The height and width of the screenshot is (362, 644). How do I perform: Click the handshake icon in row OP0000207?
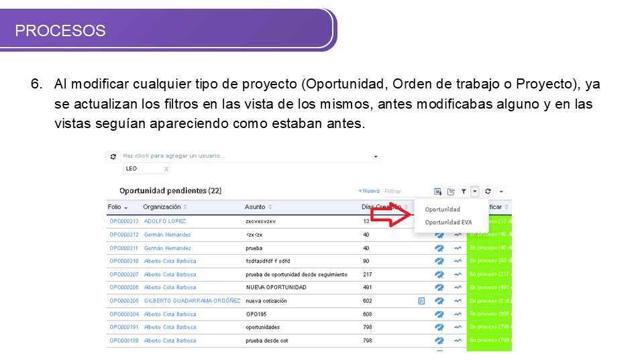click(x=439, y=274)
